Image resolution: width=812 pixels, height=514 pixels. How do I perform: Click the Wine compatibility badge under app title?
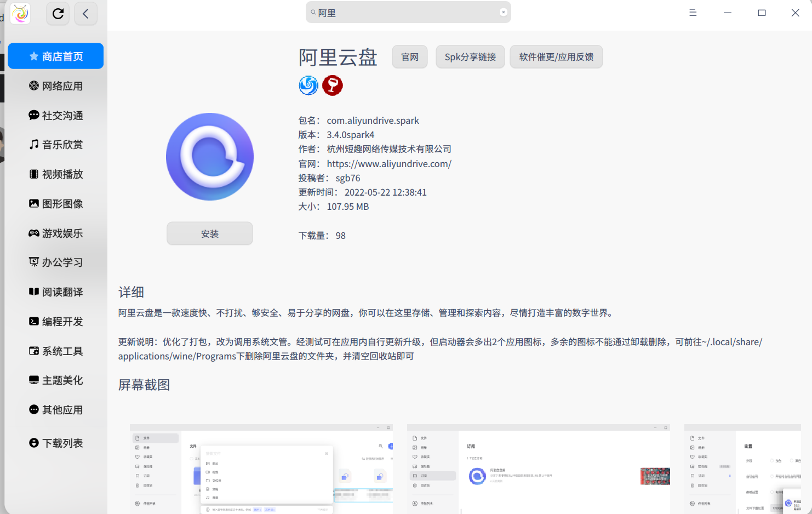[333, 85]
